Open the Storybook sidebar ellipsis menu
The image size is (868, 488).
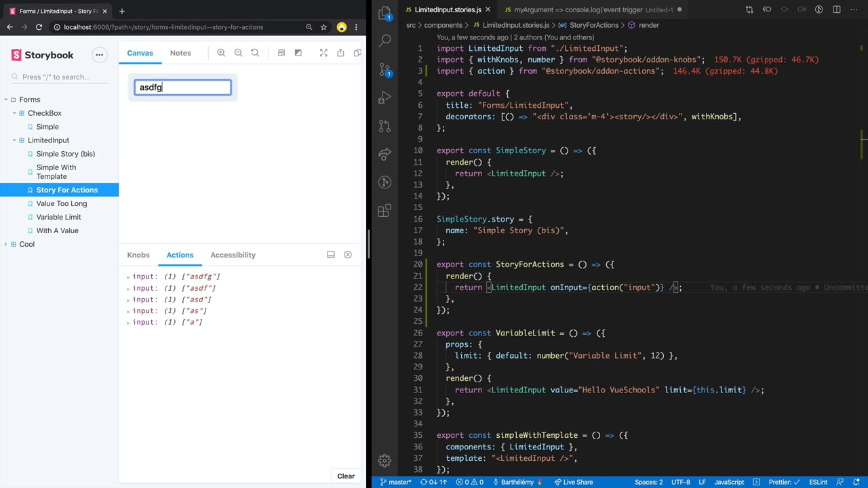[x=99, y=55]
